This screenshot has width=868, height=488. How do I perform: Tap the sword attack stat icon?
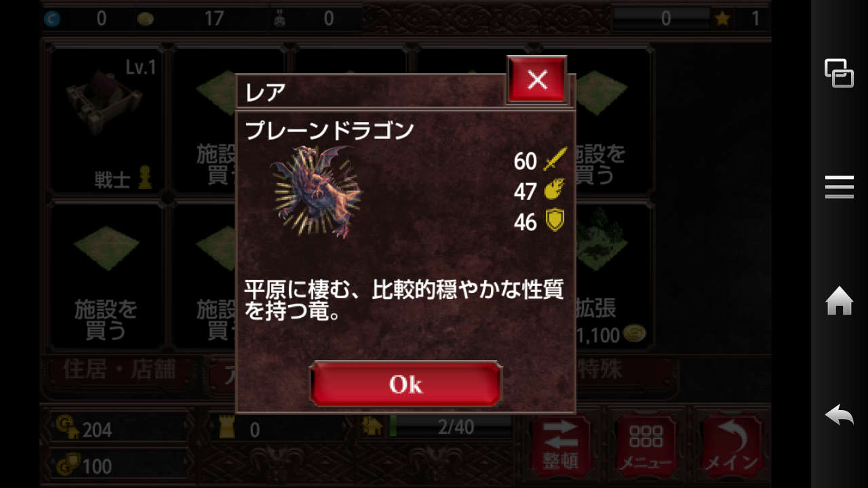pos(555,161)
